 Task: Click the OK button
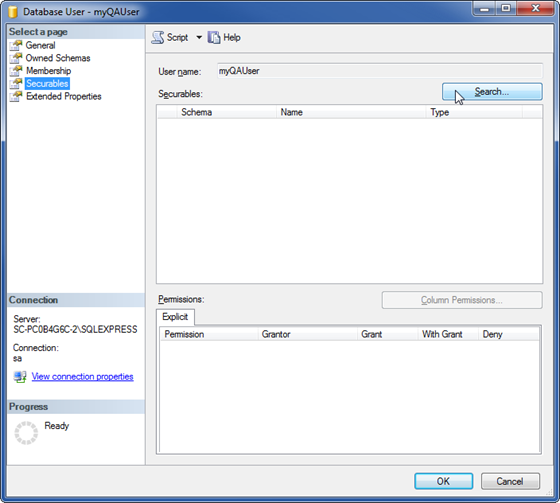(444, 481)
